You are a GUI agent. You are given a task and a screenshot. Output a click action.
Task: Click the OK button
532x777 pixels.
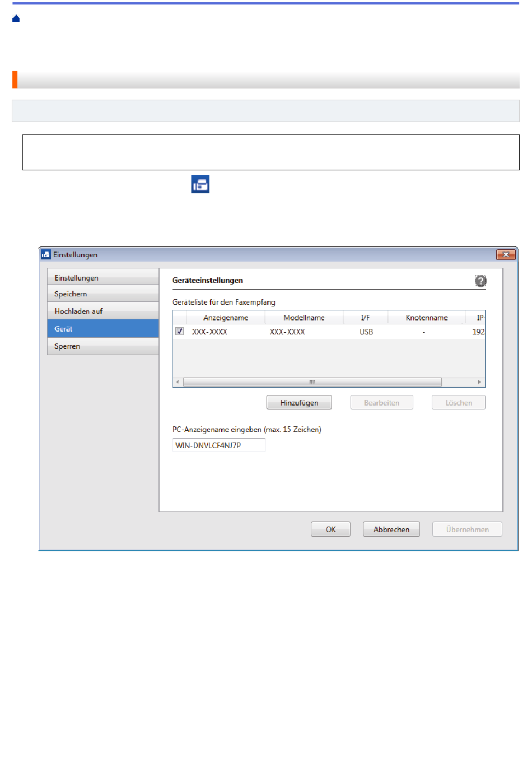[330, 529]
